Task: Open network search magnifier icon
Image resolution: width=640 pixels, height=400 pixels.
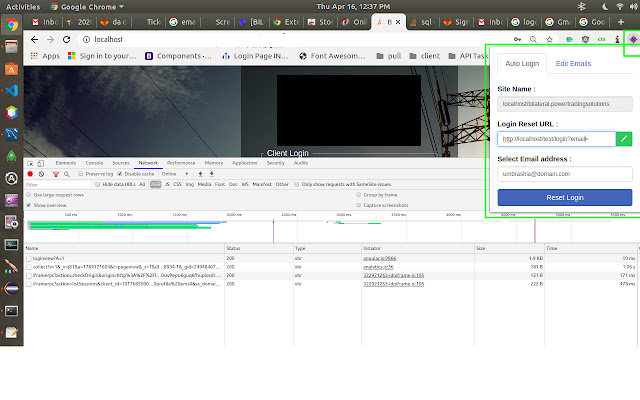Action: (65, 174)
